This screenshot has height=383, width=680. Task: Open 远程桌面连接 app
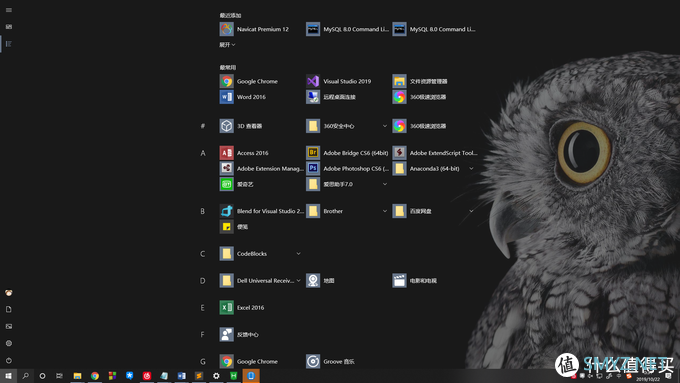pos(331,97)
